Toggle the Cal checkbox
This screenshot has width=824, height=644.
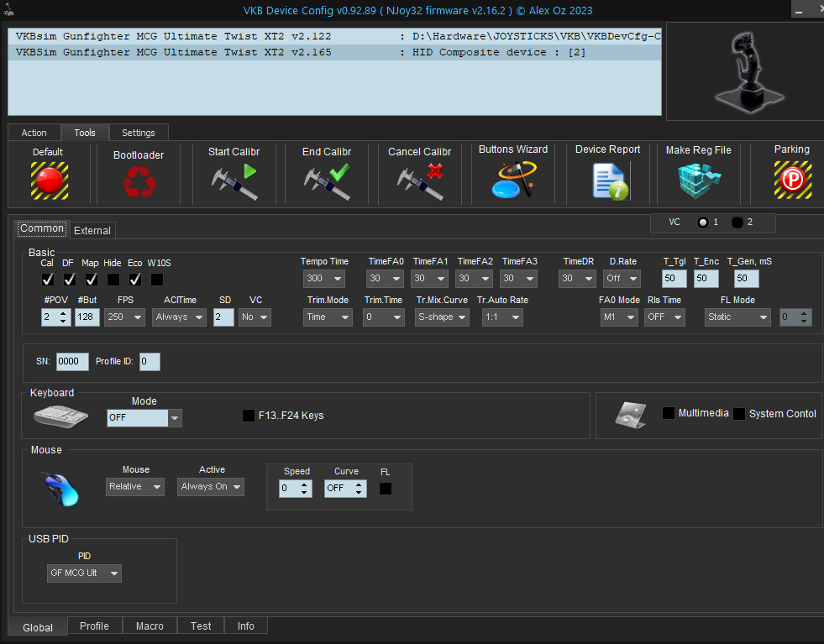[48, 280]
